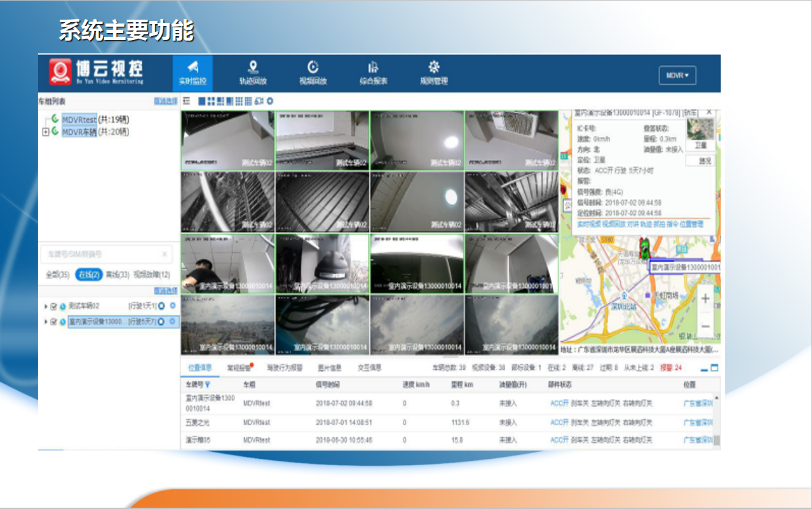Click 轨迹 track link in vehicle popup
812x509 pixels.
(646, 224)
